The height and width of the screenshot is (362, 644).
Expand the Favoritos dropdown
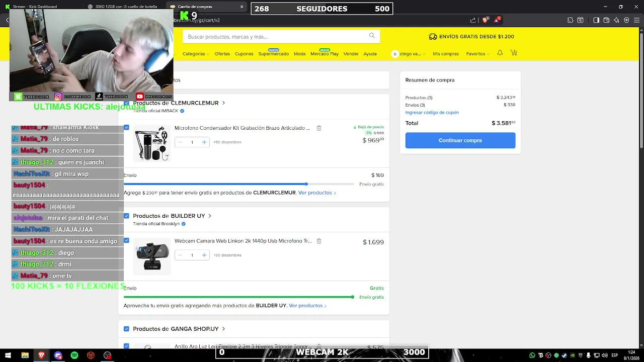click(x=477, y=54)
